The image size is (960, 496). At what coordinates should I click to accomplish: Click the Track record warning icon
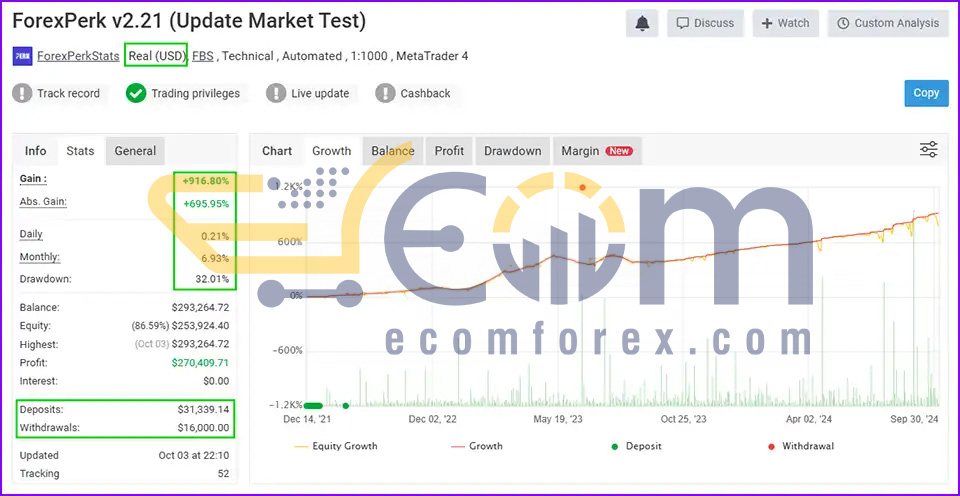[x=22, y=94]
